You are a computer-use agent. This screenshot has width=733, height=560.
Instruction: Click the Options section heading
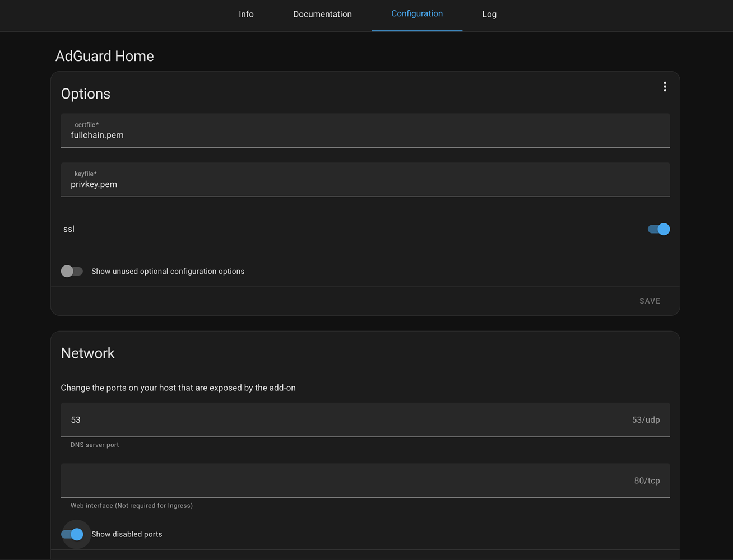point(86,94)
